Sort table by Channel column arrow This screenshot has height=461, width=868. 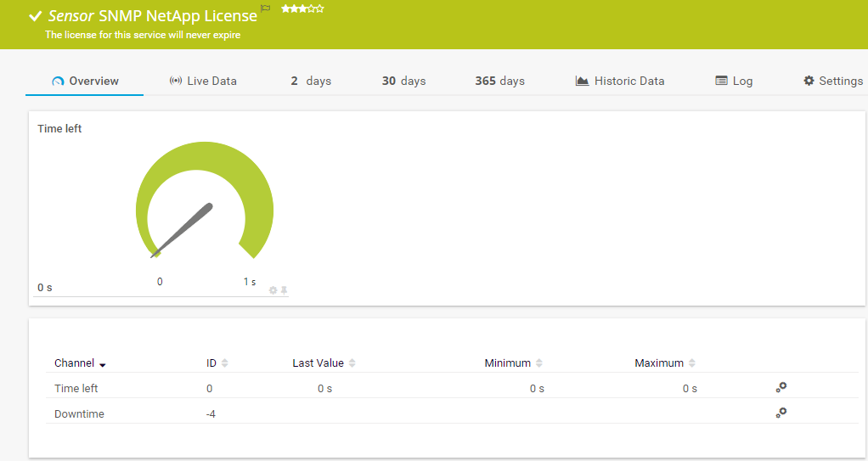pos(103,364)
